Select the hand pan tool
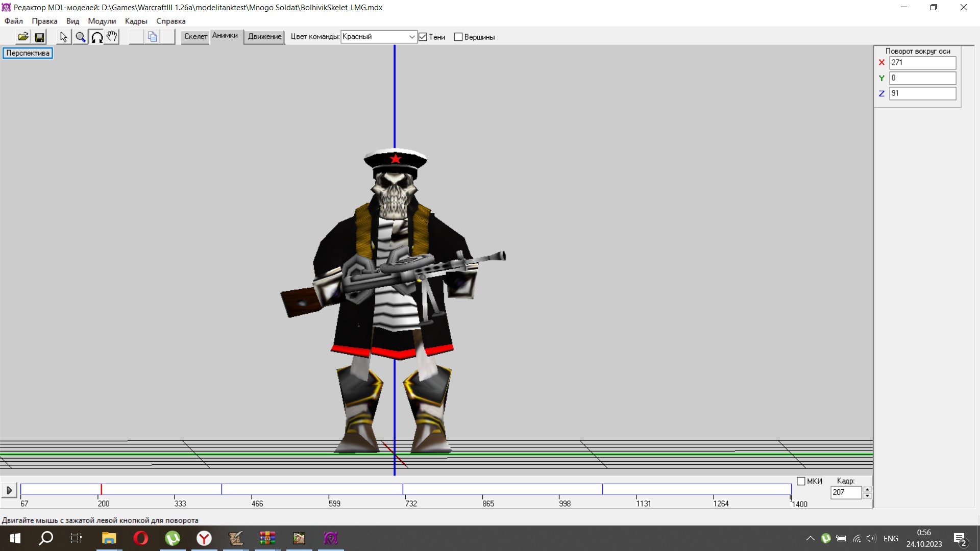The width and height of the screenshot is (980, 551). pos(112,37)
